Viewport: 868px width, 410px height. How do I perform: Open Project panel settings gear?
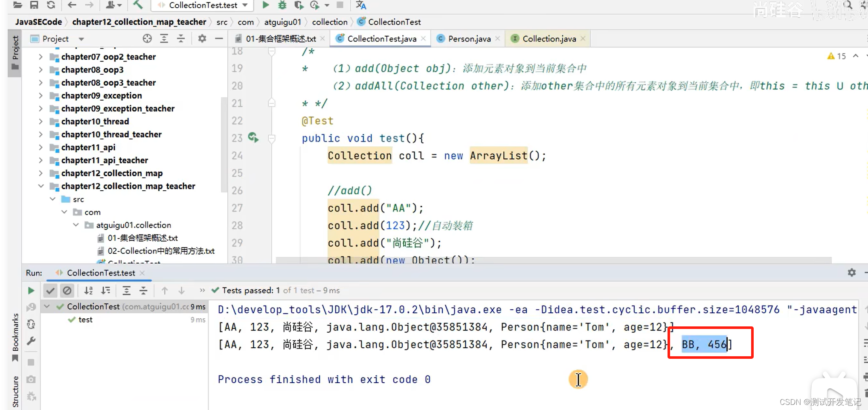202,39
